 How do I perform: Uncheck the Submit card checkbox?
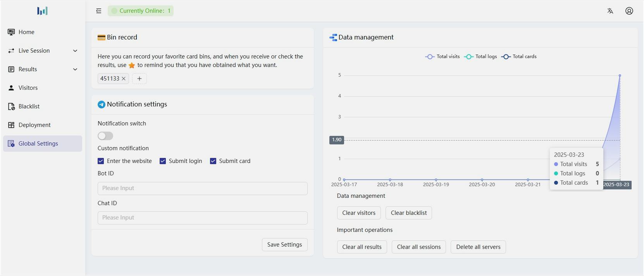point(213,161)
